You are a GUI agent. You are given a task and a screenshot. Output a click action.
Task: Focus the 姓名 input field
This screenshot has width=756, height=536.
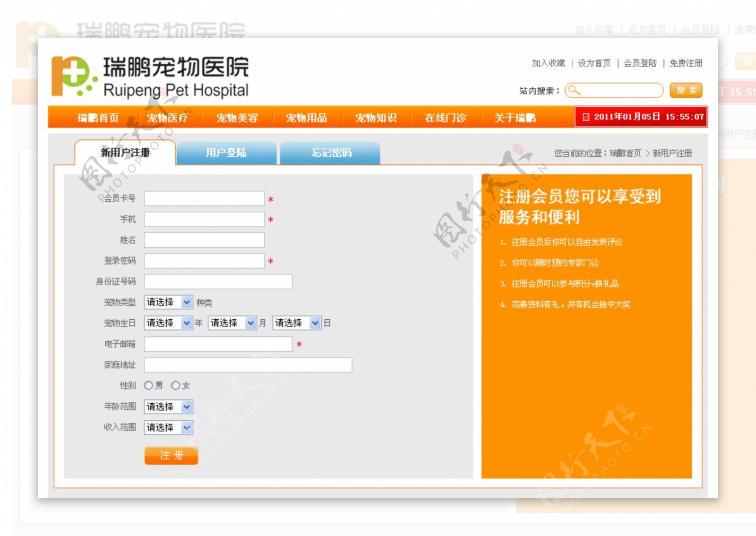point(204,240)
